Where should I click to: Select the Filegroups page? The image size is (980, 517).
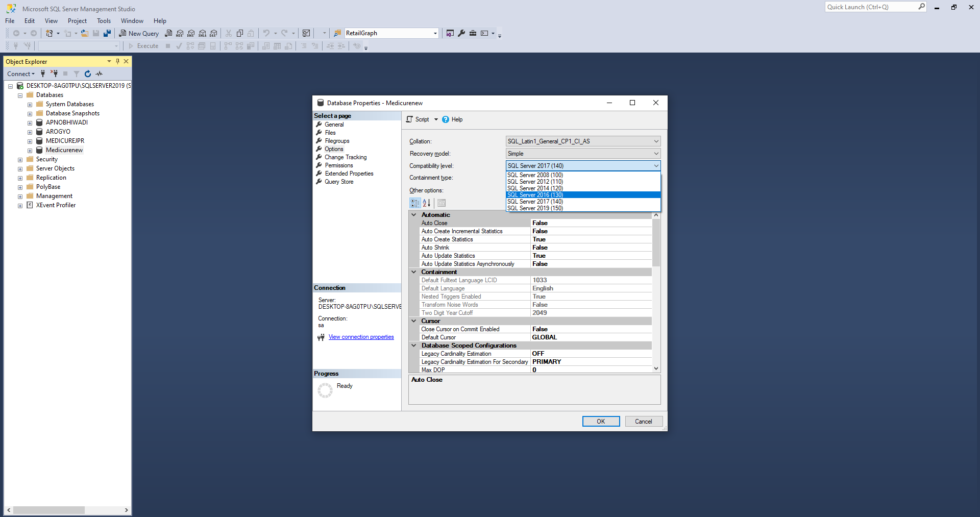(337, 141)
